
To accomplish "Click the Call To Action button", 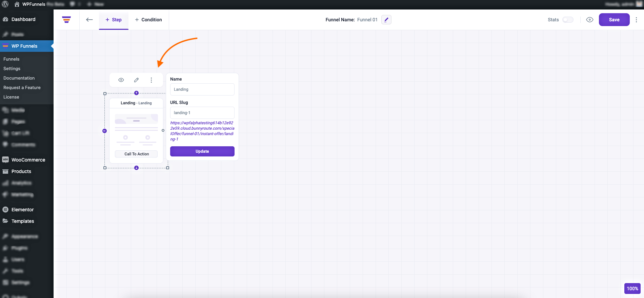I will [136, 154].
